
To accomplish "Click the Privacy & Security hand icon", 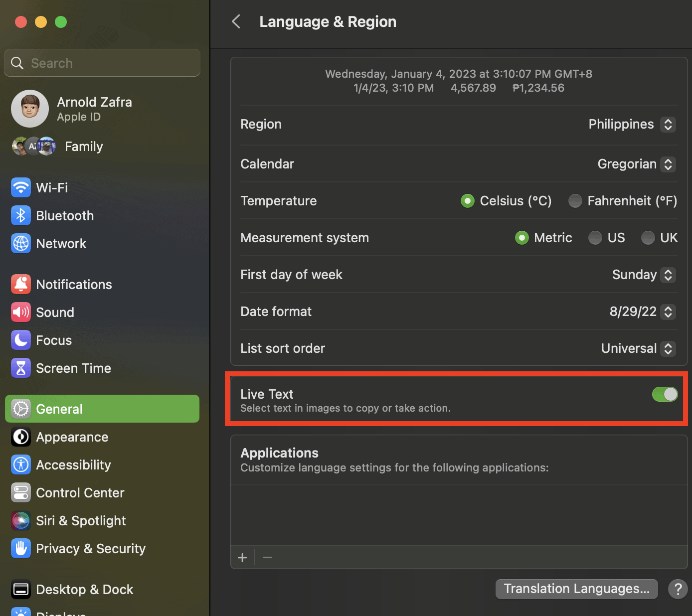I will click(21, 549).
